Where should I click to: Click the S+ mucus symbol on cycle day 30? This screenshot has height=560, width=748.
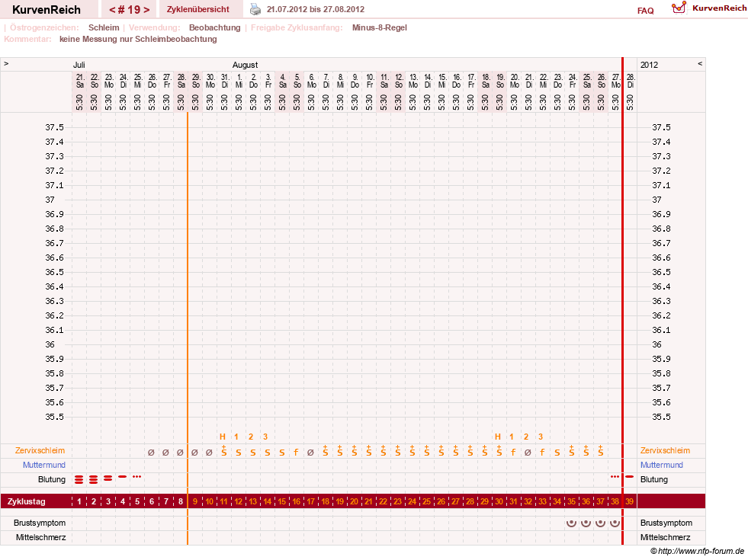(x=499, y=451)
